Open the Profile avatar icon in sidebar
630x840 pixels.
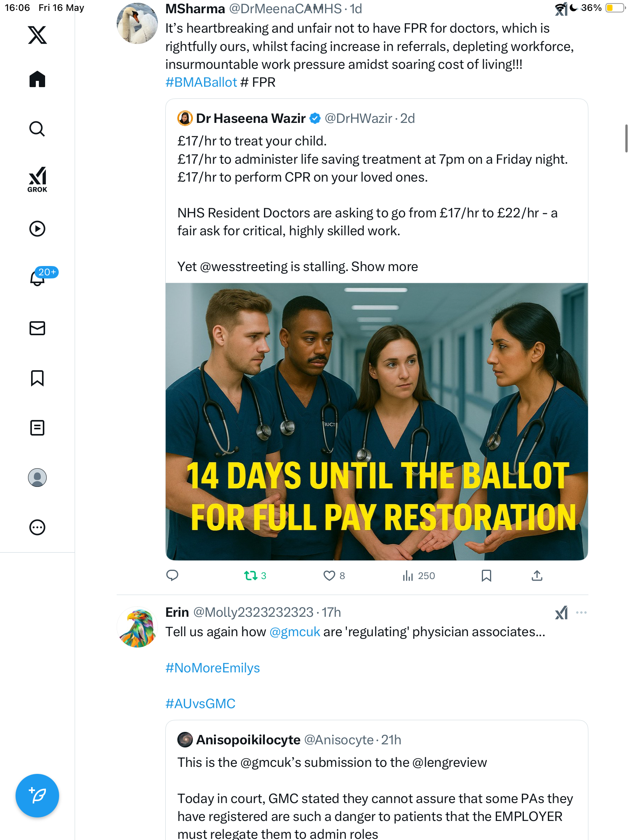coord(37,478)
